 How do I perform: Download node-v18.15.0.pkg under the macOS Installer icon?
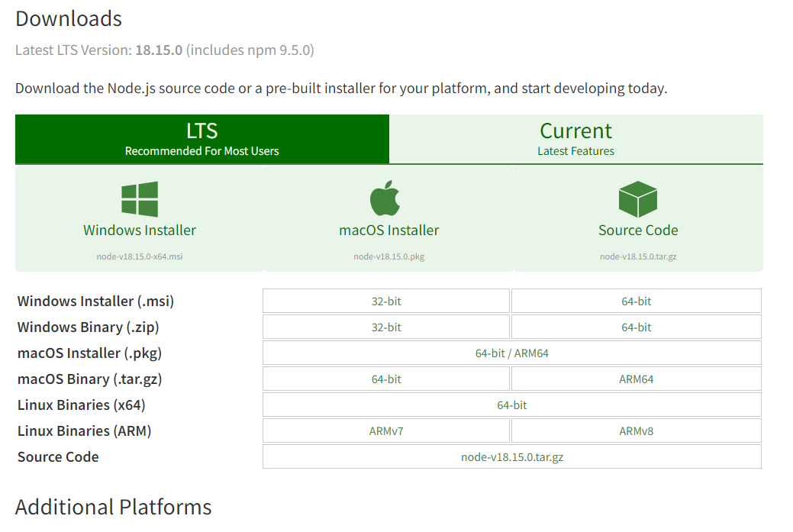[389, 256]
